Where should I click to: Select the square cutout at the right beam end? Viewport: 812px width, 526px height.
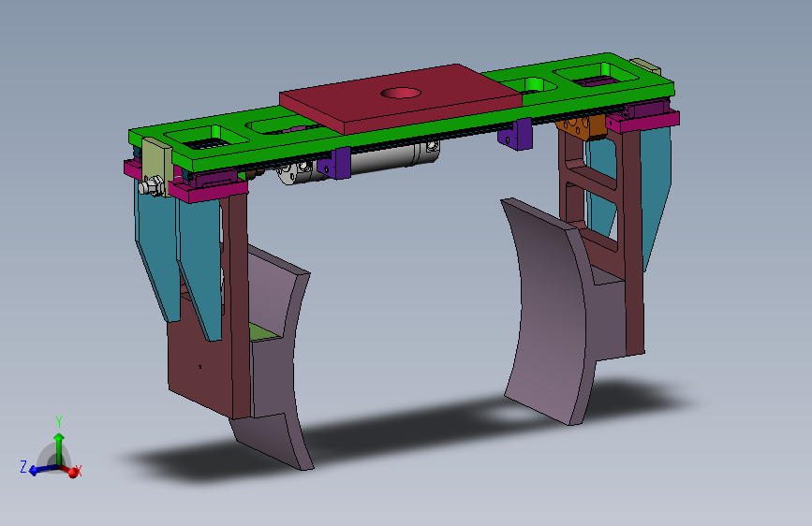pyautogui.click(x=596, y=75)
